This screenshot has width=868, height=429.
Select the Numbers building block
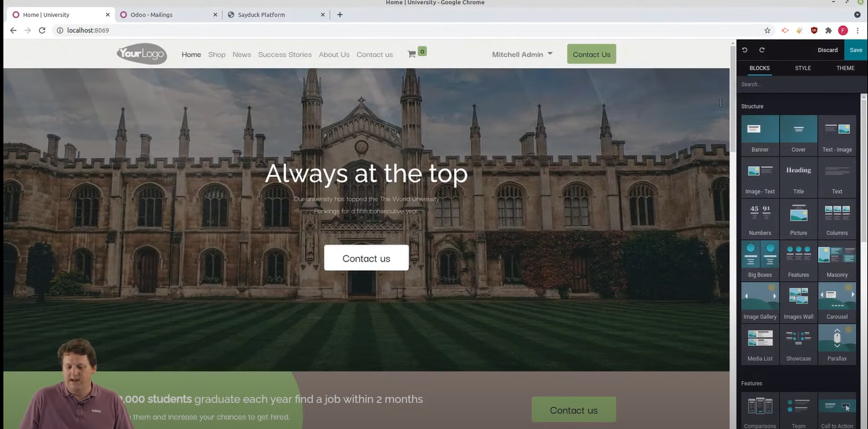(x=760, y=218)
